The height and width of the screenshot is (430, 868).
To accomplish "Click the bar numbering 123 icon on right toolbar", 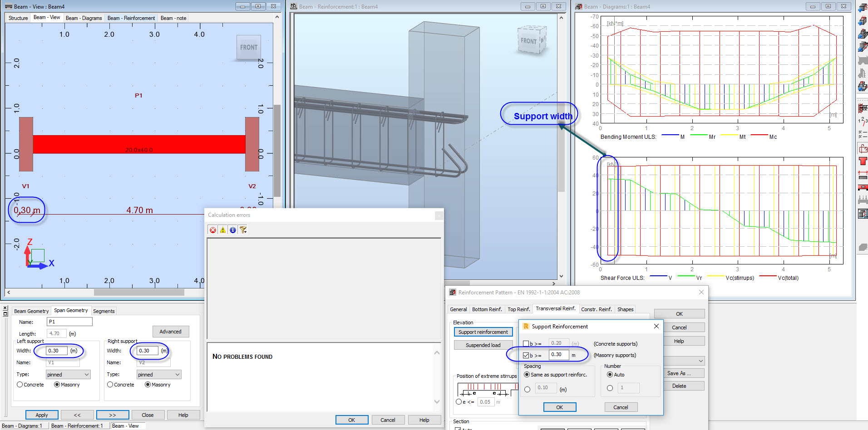I will pyautogui.click(x=862, y=120).
